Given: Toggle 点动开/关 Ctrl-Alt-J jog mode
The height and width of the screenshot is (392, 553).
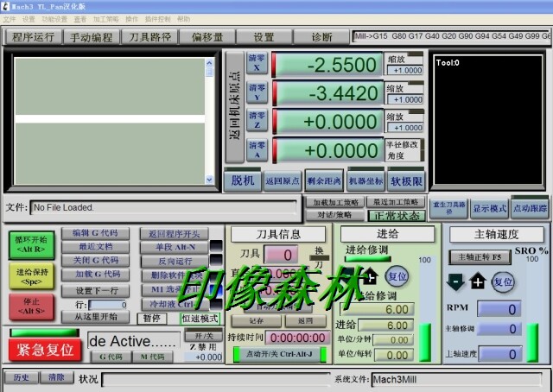Looking at the screenshot, I should [x=279, y=354].
